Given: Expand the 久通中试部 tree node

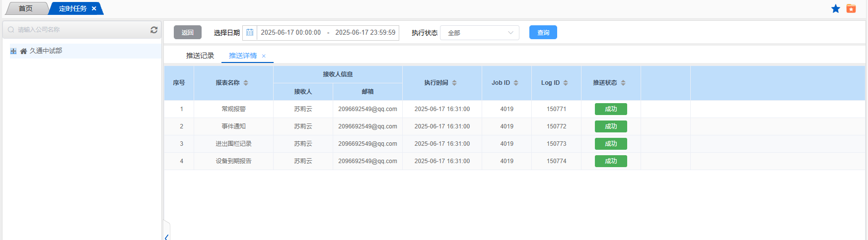Looking at the screenshot, I should 13,51.
